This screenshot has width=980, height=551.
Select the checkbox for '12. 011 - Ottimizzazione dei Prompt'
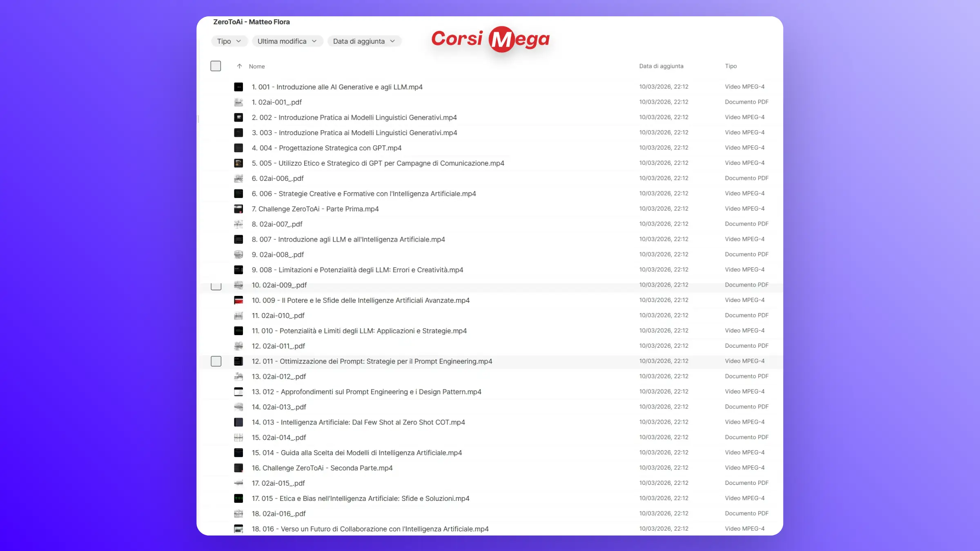coord(216,361)
